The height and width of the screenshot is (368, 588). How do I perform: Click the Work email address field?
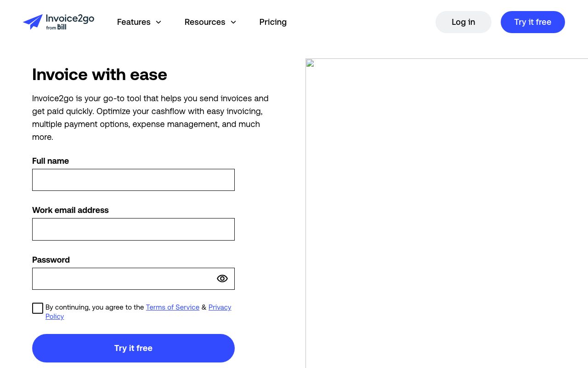tap(133, 229)
